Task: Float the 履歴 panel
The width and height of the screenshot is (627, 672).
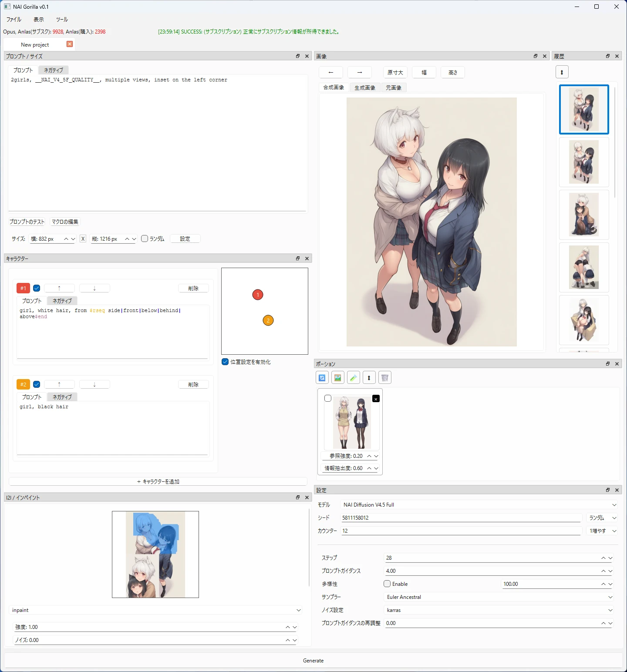Action: tap(608, 56)
